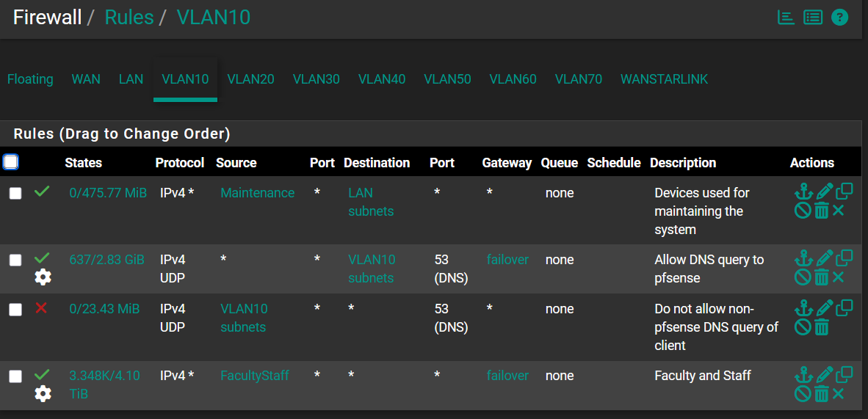Open the WANSTARLINK tab

pyautogui.click(x=665, y=79)
